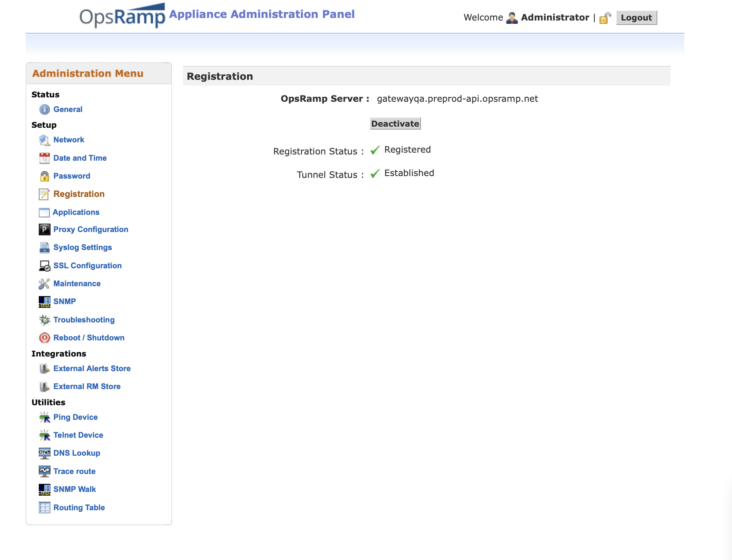Screen dimensions: 732x560
Task: Open the Routing Table link
Action: (x=79, y=508)
